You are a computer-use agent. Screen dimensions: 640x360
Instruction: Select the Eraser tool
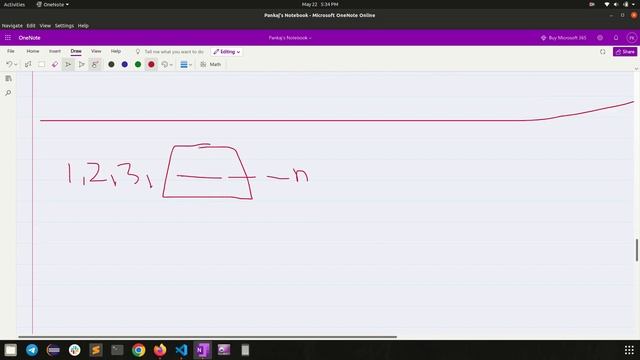(x=55, y=64)
